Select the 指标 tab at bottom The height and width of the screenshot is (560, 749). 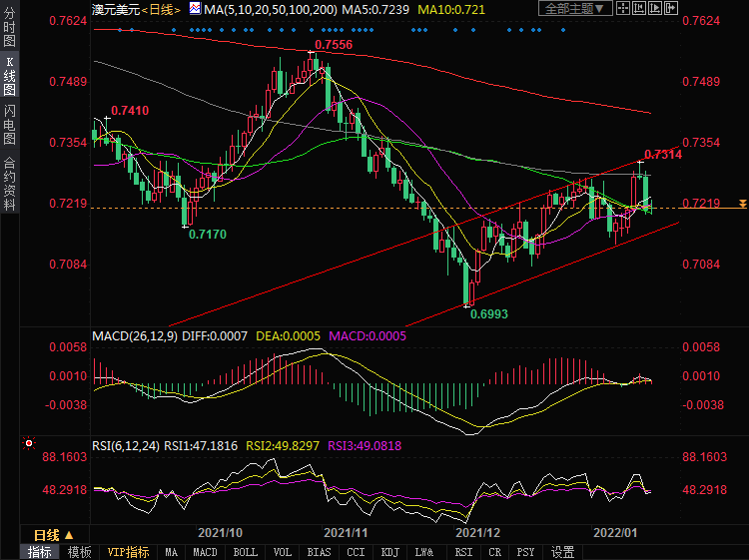click(40, 552)
